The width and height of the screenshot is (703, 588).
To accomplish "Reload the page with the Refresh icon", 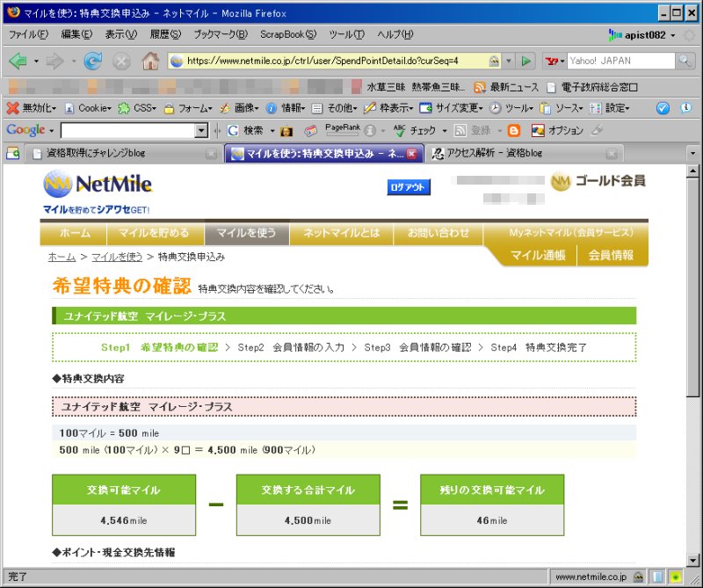I will [x=93, y=61].
